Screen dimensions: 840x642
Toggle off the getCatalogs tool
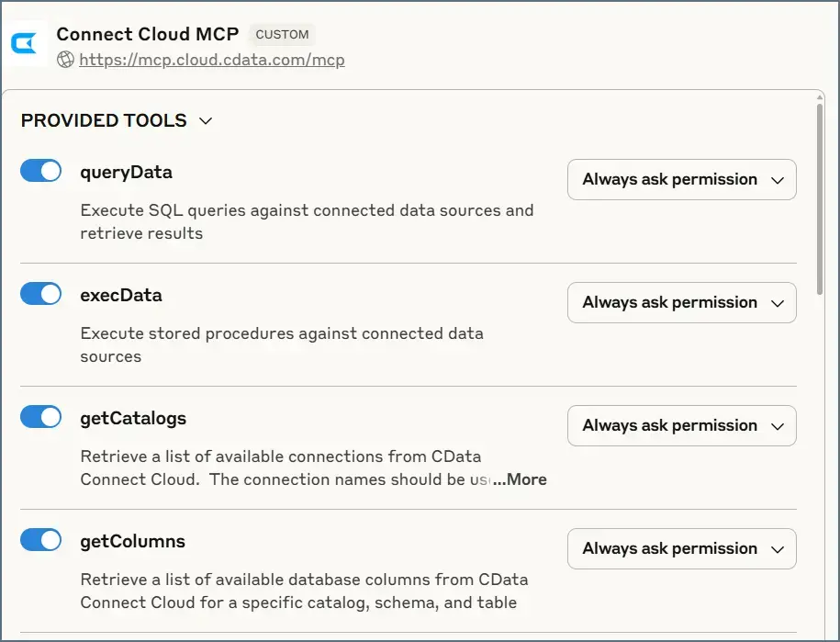click(40, 416)
